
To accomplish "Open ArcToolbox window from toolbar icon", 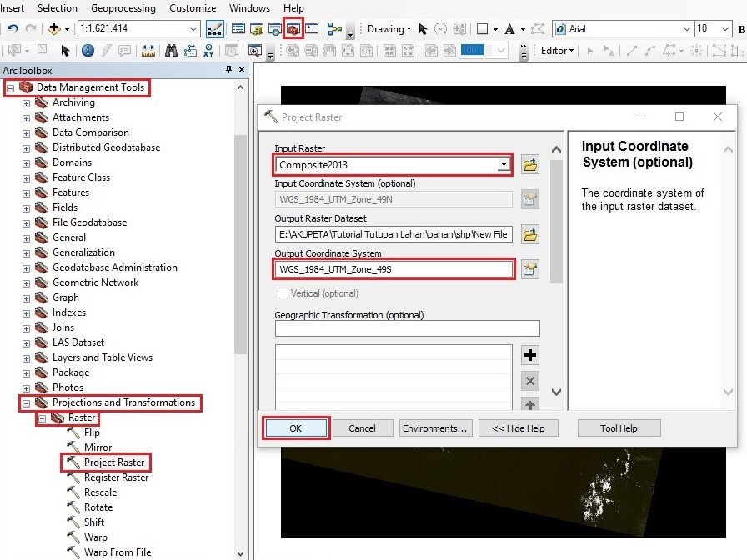I will click(x=293, y=28).
